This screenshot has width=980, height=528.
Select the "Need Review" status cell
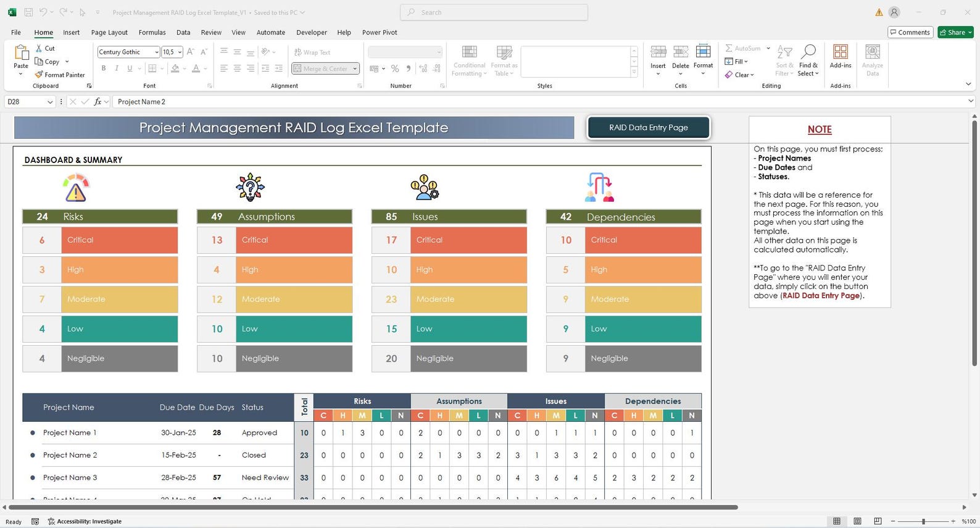point(265,477)
